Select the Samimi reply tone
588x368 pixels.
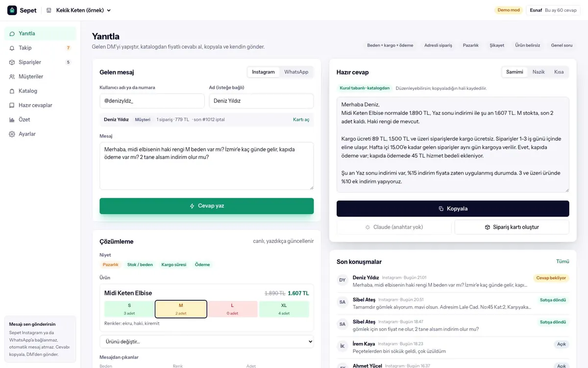tap(514, 72)
